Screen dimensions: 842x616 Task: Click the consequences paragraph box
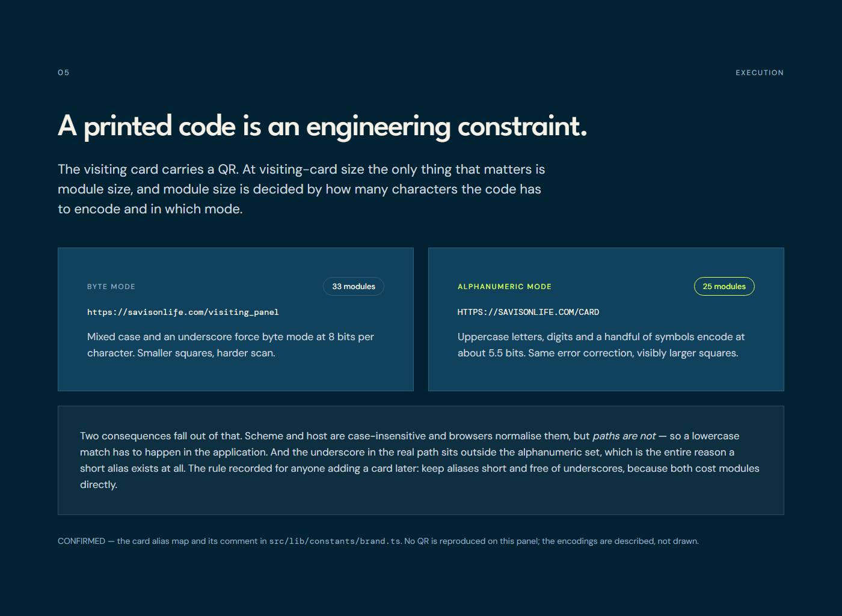tap(421, 460)
